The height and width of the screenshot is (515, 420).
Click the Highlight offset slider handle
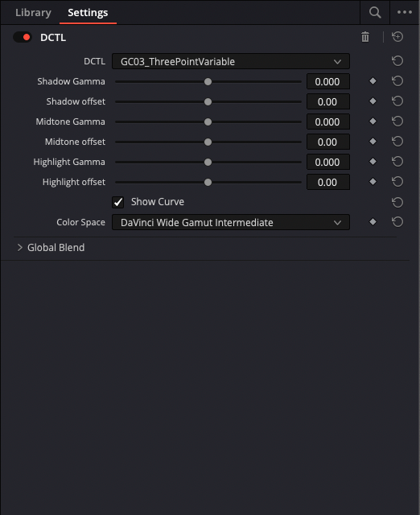coord(208,183)
